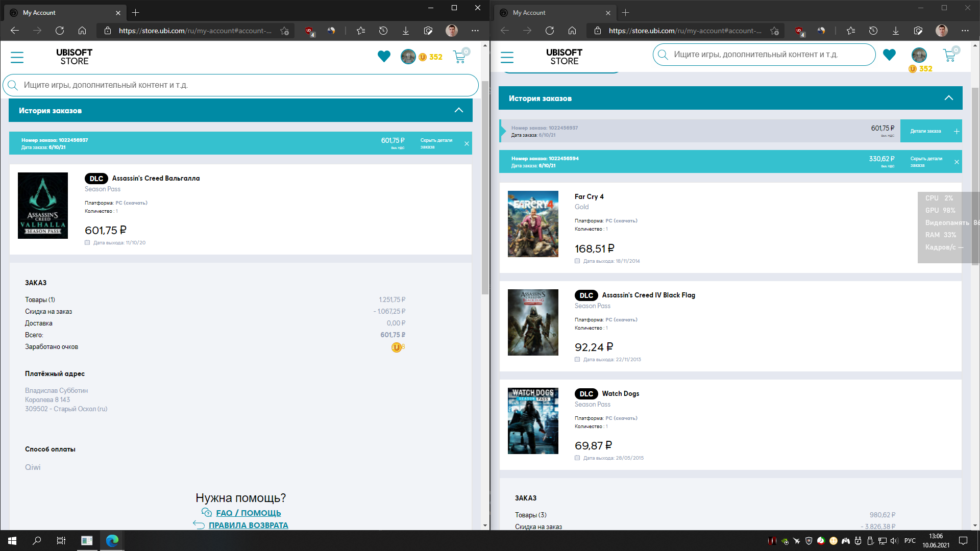This screenshot has width=980, height=551.
Task: Select My Account tab in left browser
Action: coord(65,12)
